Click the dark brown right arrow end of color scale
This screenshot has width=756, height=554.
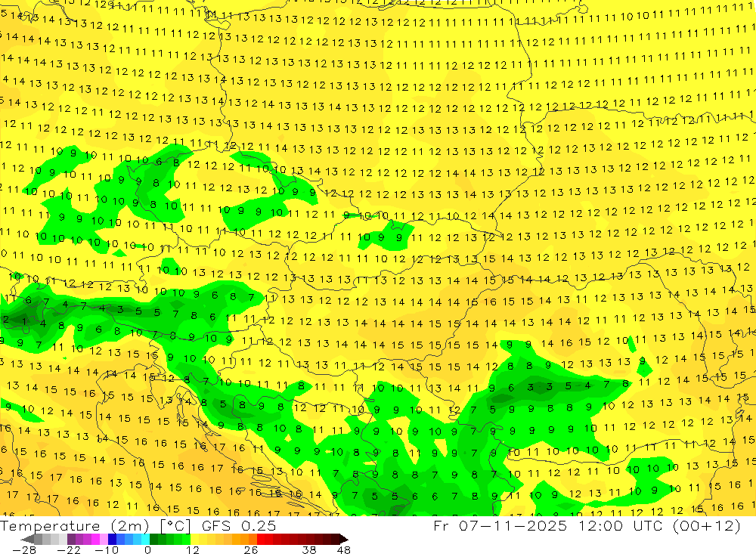(x=344, y=539)
